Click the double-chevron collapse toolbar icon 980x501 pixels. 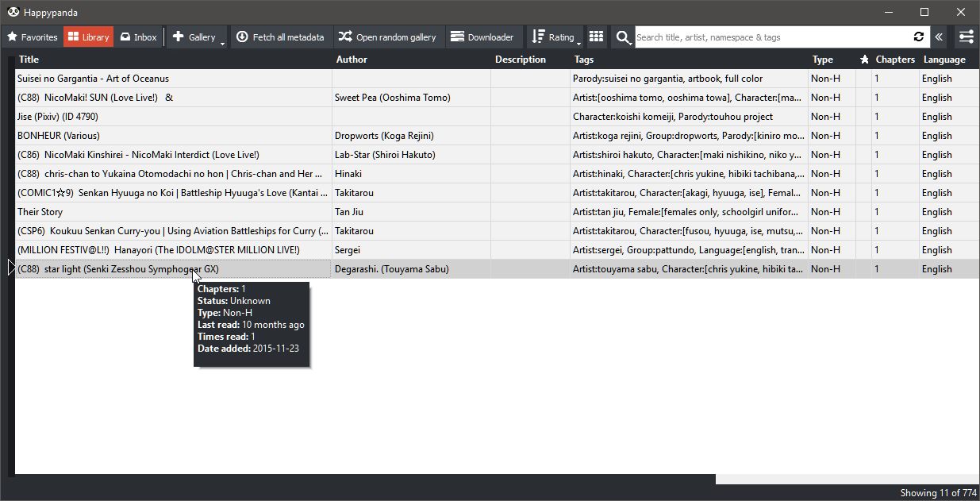tap(939, 37)
